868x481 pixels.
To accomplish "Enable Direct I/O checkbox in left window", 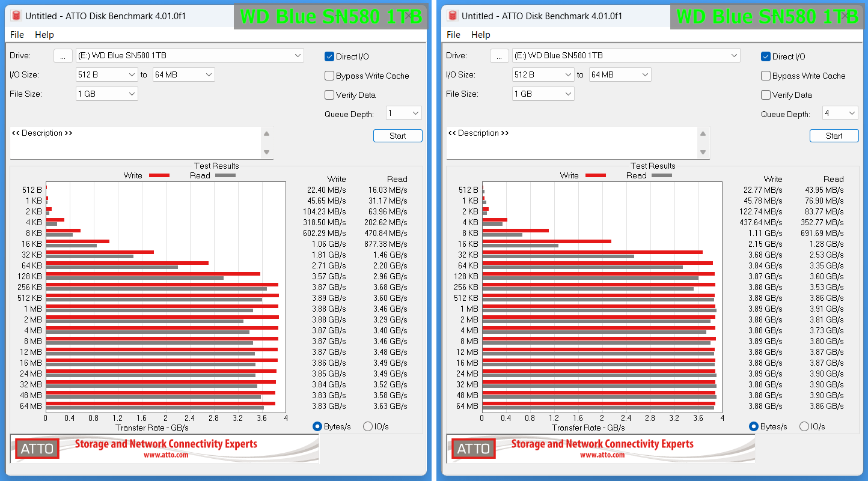I will coord(329,56).
